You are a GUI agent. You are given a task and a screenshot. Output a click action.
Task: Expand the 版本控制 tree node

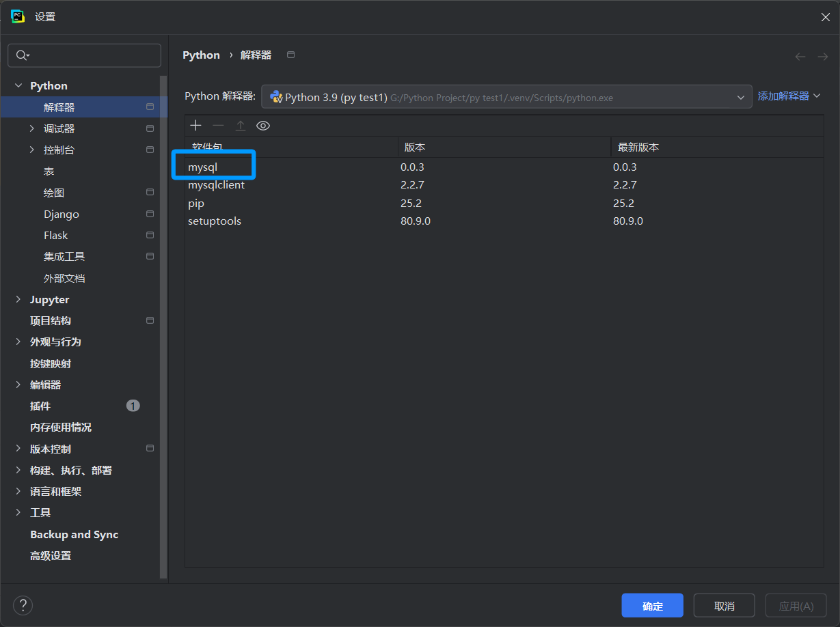[18, 449]
